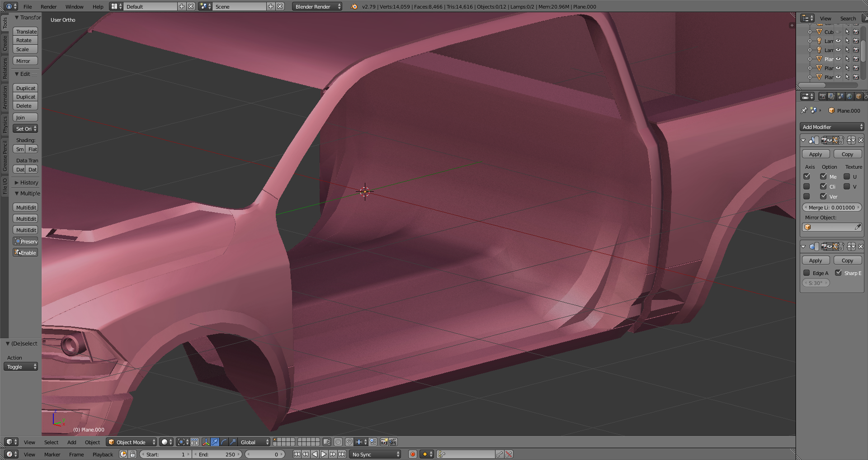Enable the Edge Angle checkbox
The width and height of the screenshot is (868, 460).
[x=807, y=273]
